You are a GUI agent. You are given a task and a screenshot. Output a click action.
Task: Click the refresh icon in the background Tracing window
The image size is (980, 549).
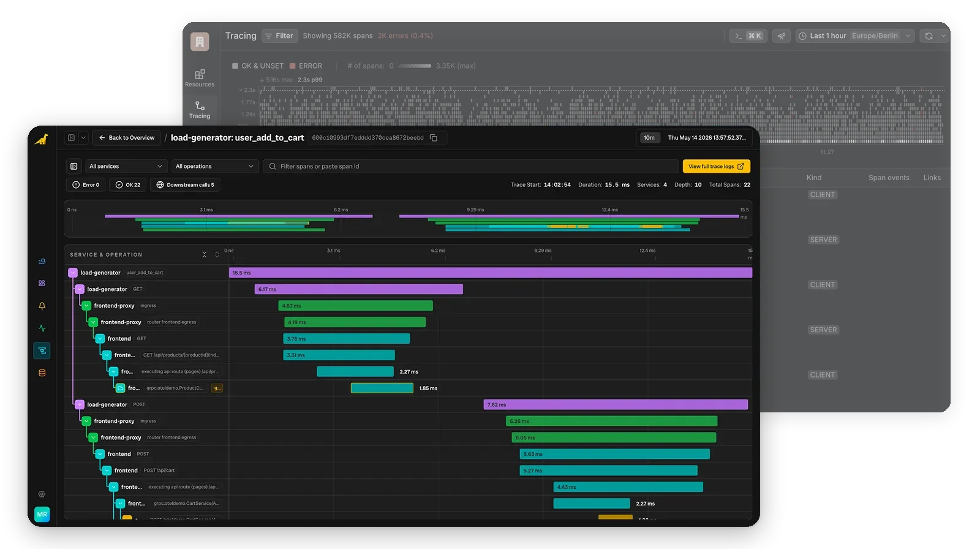coord(929,36)
